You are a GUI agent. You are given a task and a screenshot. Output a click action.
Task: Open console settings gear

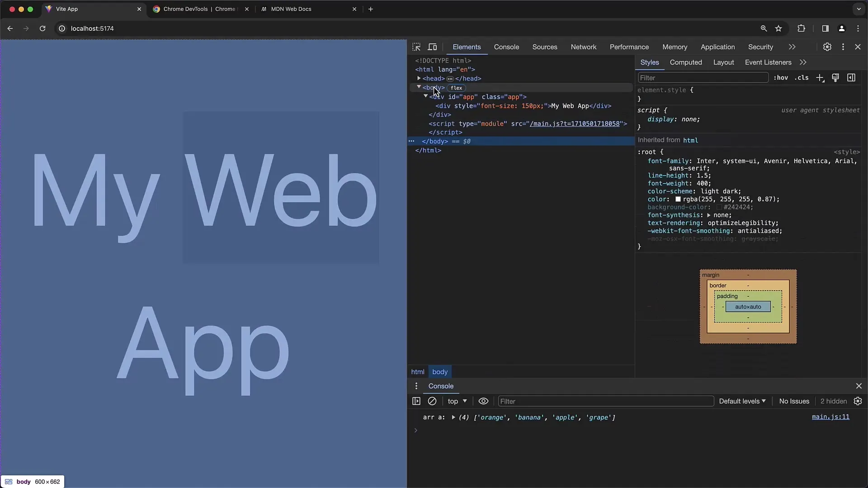point(858,401)
